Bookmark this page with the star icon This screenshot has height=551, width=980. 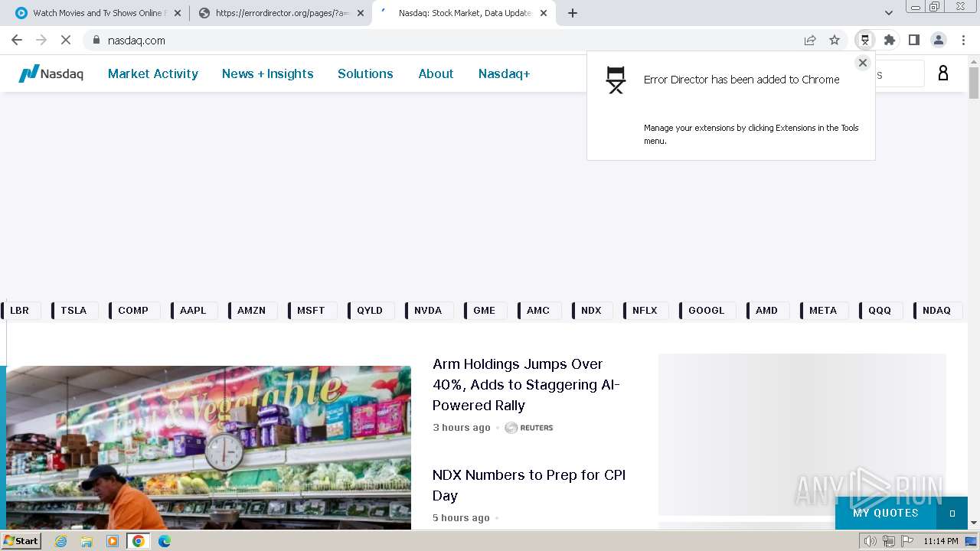pyautogui.click(x=835, y=40)
